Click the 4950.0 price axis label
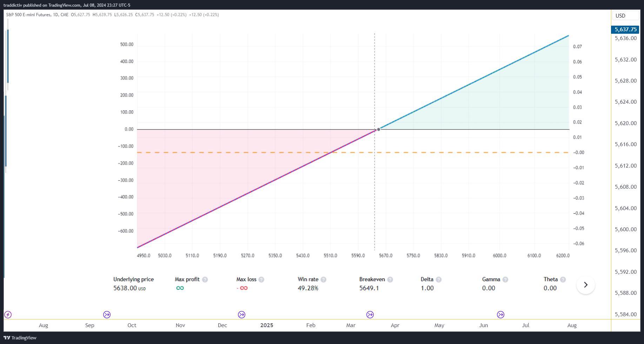 pyautogui.click(x=144, y=255)
